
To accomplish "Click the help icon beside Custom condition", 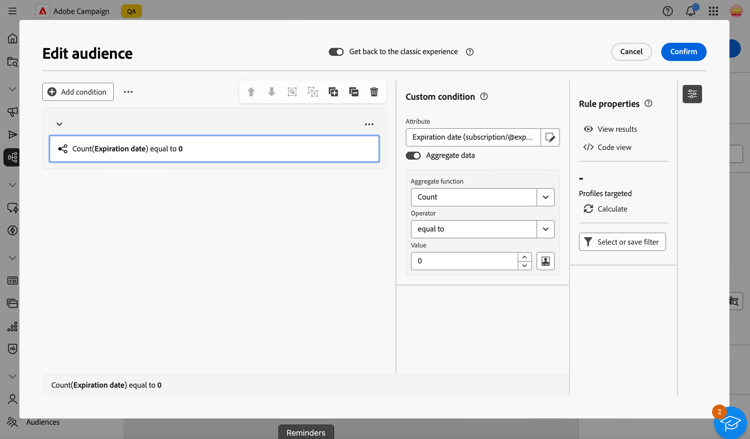I will point(484,97).
